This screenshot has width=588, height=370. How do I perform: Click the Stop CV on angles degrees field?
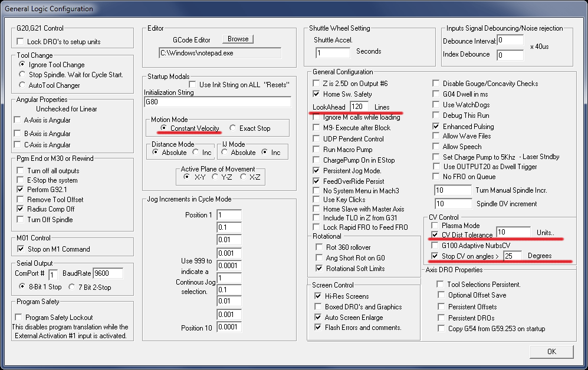[513, 256]
